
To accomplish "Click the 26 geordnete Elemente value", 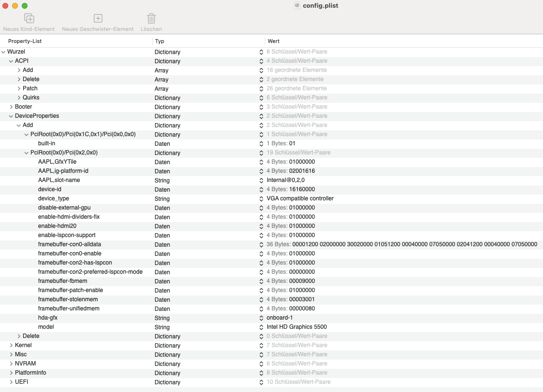I will (297, 88).
